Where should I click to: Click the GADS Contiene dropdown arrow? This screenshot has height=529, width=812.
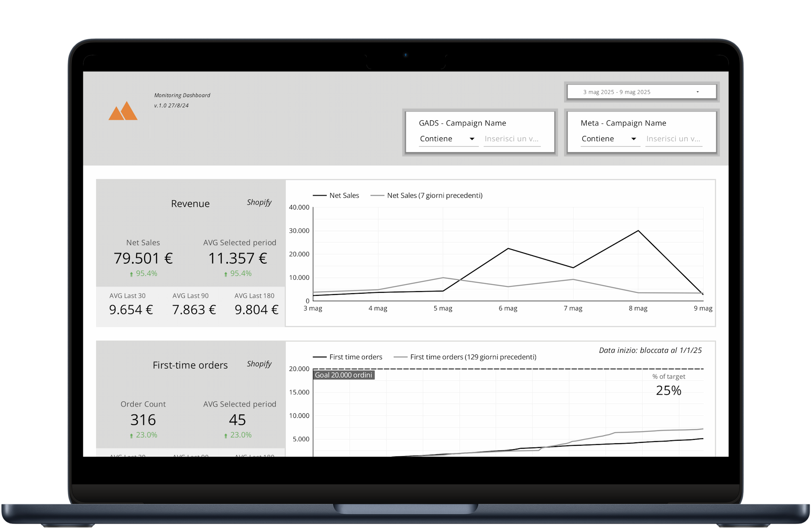click(472, 139)
